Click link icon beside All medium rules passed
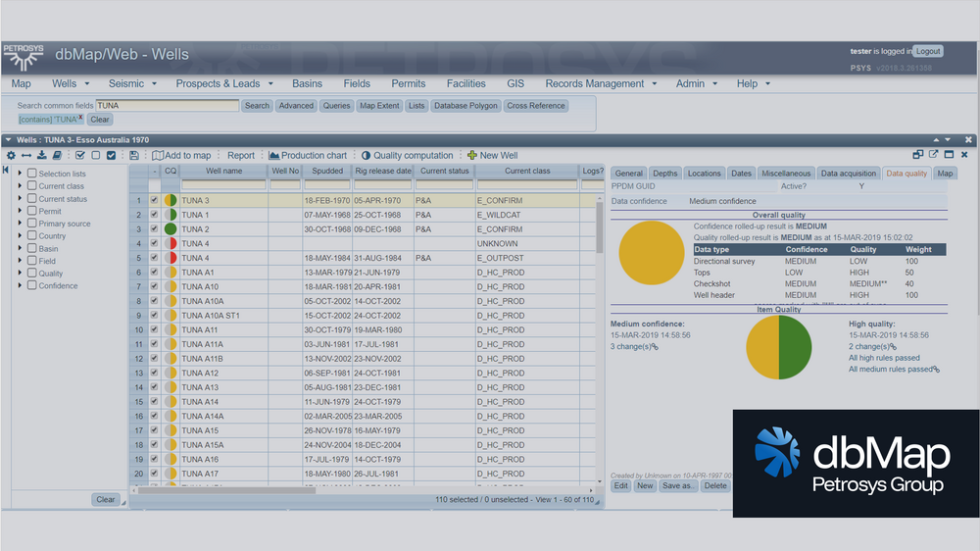The height and width of the screenshot is (551, 980). [936, 370]
